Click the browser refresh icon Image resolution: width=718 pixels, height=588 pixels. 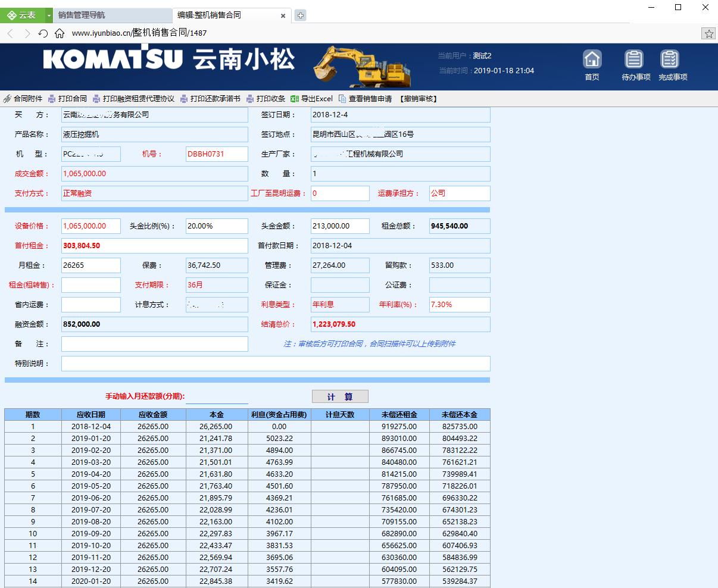(x=43, y=33)
